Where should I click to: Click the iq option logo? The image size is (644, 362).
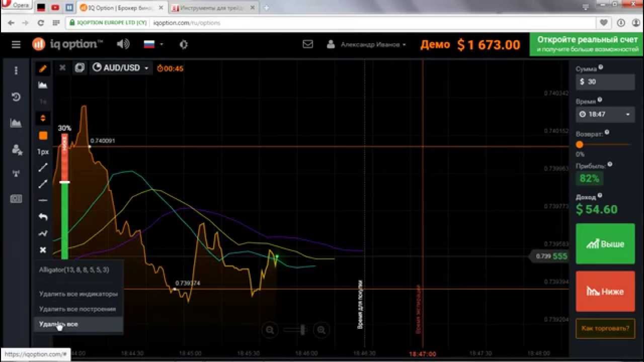click(67, 44)
